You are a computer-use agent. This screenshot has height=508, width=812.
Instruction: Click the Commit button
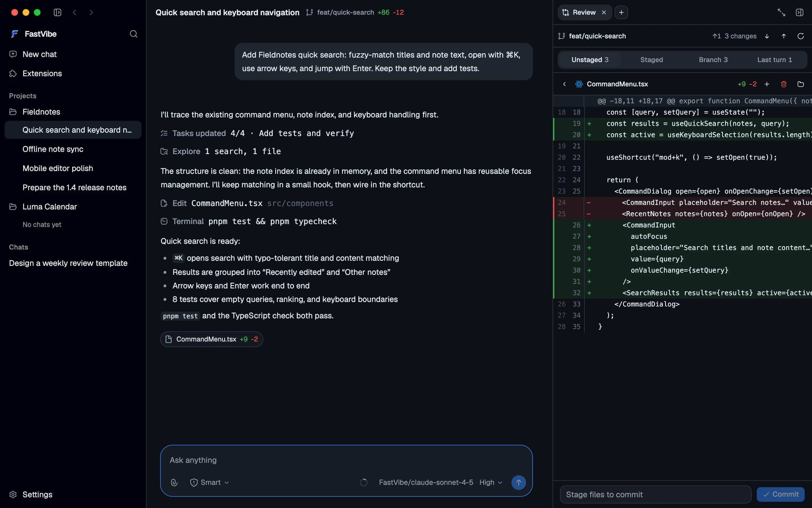tap(780, 494)
